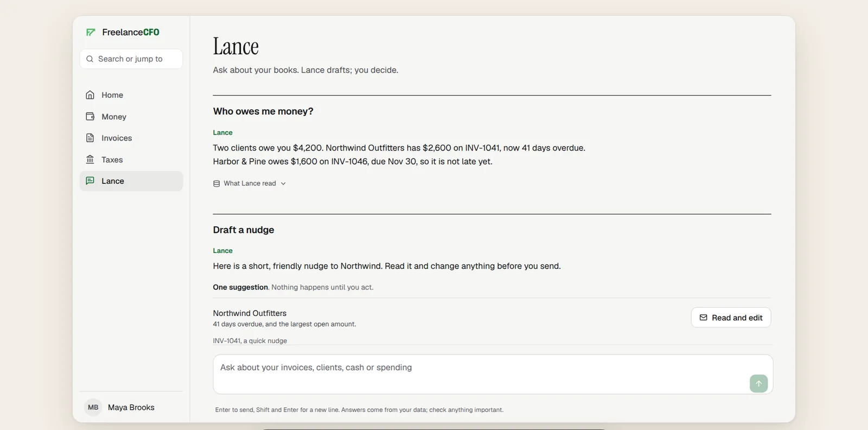This screenshot has width=868, height=430.
Task: Click the Taxes bank building icon
Action: coord(90,160)
